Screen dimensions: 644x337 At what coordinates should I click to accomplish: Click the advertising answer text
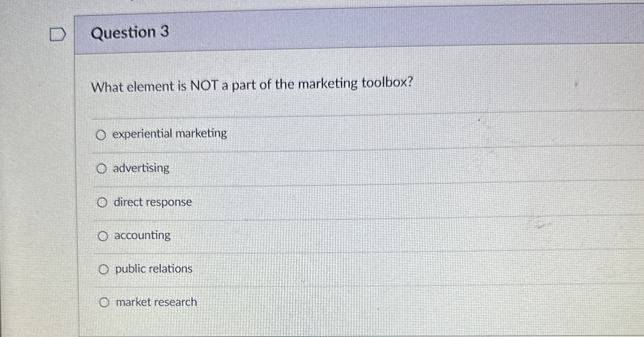tap(141, 168)
